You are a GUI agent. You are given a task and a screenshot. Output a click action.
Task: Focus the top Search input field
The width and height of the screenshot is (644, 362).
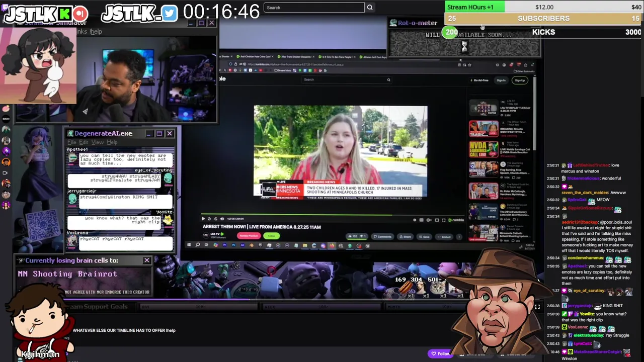click(313, 8)
